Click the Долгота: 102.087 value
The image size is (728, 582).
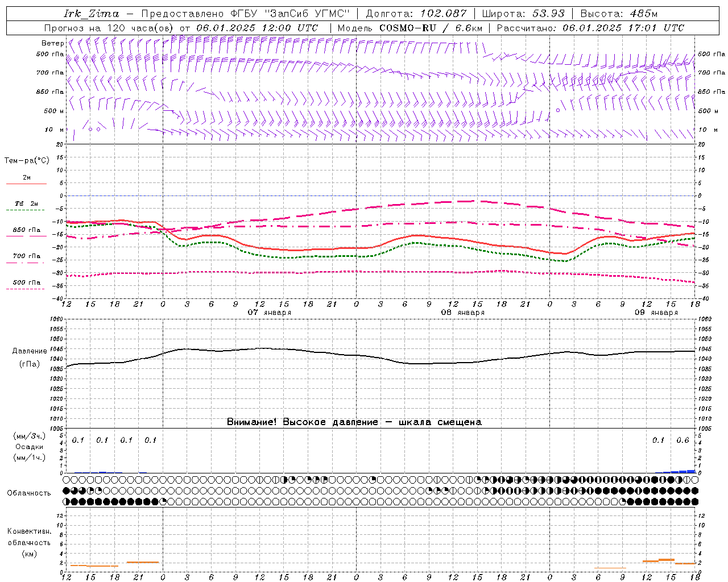pyautogui.click(x=416, y=14)
